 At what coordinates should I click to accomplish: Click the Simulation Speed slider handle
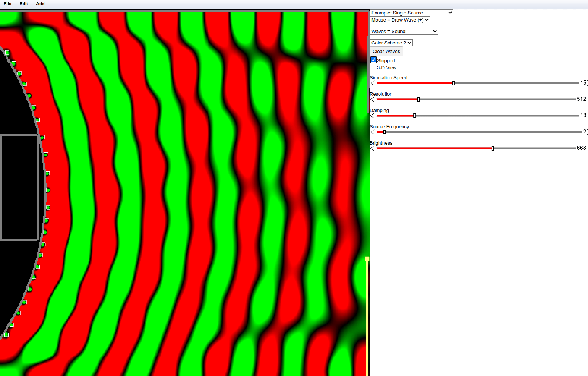(x=453, y=83)
